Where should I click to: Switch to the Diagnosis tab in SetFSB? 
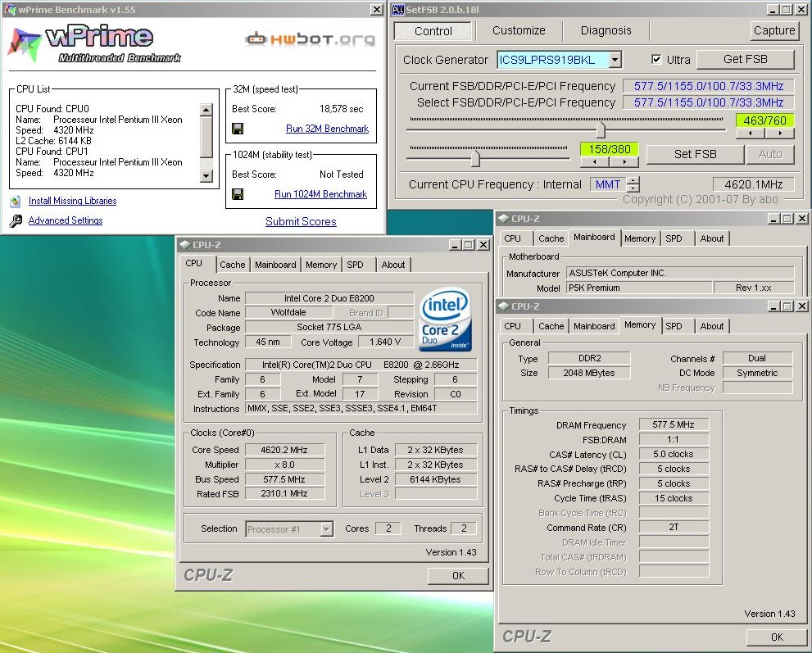point(606,30)
